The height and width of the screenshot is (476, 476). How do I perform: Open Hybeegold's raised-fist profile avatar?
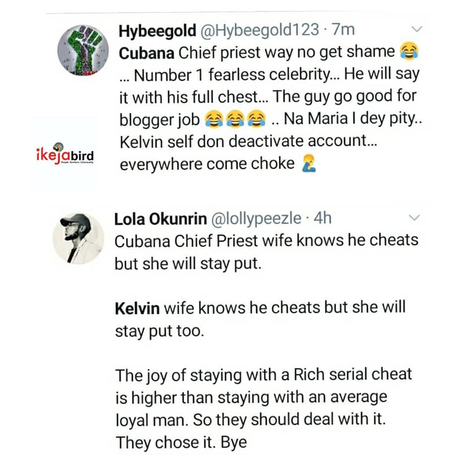[82, 50]
